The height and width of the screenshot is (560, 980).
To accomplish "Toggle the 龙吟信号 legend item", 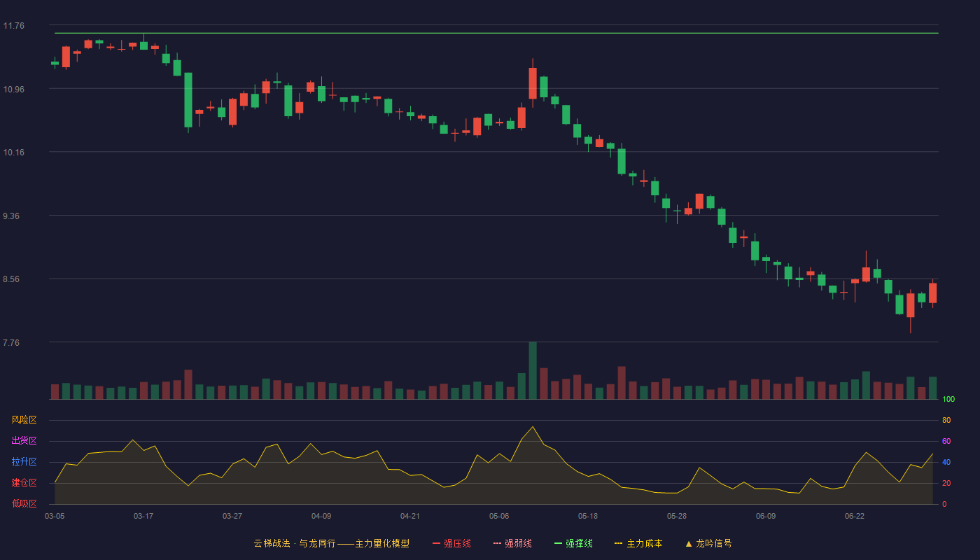I will (708, 543).
